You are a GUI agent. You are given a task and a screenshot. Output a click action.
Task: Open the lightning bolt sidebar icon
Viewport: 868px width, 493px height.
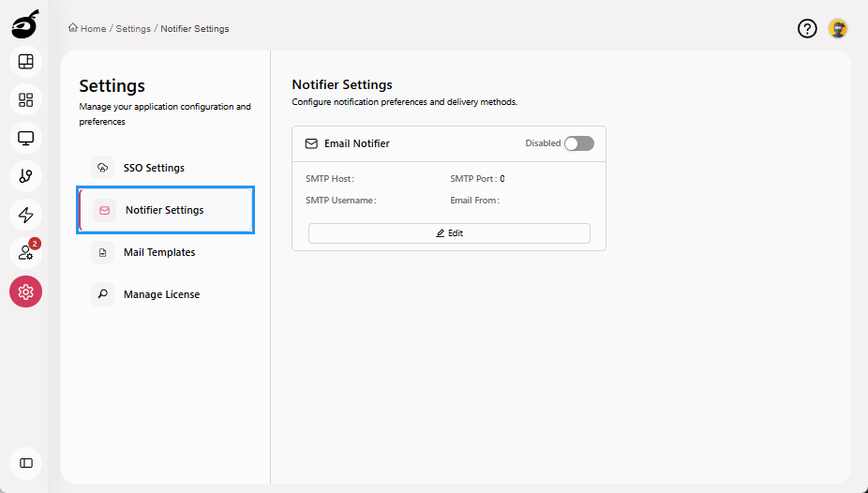click(25, 215)
